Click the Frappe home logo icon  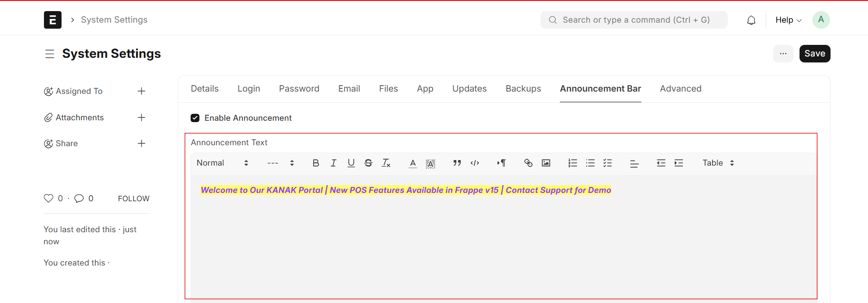coord(53,20)
